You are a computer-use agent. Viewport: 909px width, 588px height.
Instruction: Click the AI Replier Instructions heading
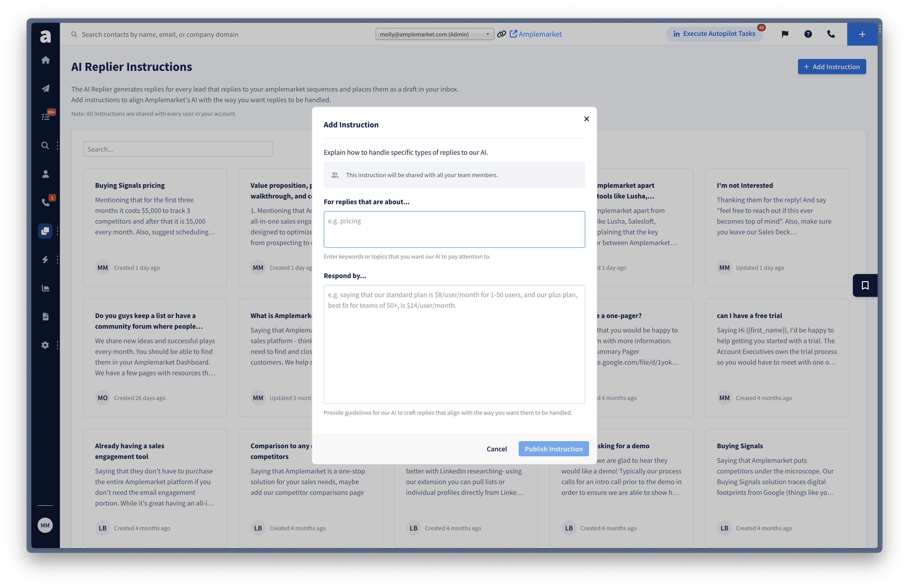pyautogui.click(x=131, y=67)
